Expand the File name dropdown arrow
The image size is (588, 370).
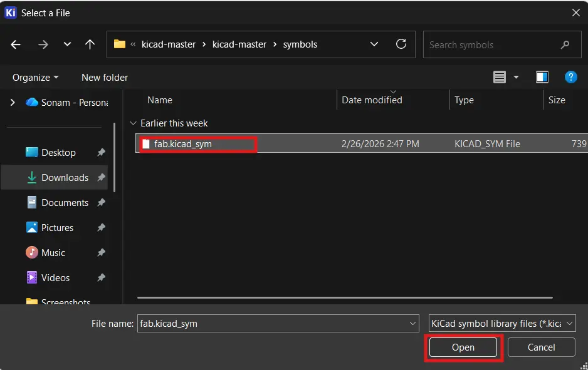pyautogui.click(x=412, y=324)
